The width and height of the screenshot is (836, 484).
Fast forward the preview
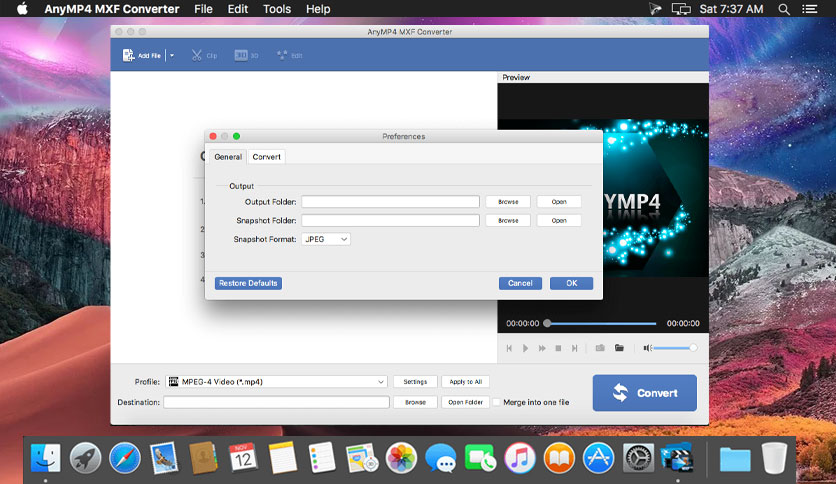coord(542,348)
